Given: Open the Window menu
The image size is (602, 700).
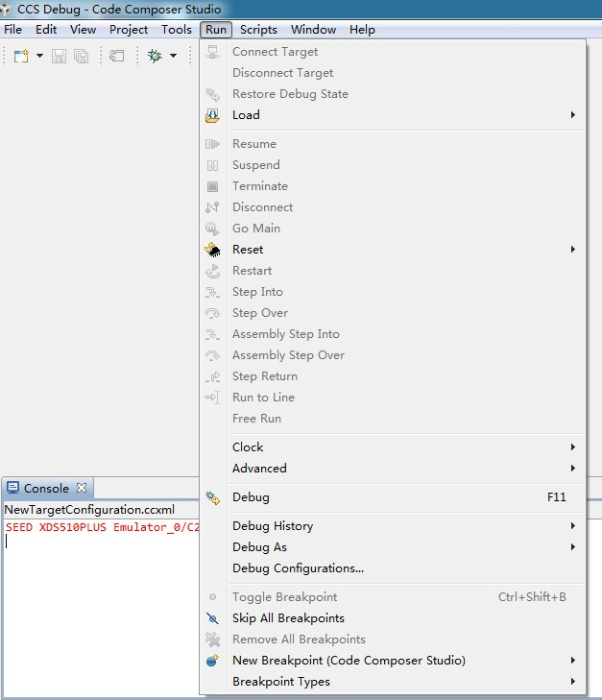Looking at the screenshot, I should tap(313, 30).
